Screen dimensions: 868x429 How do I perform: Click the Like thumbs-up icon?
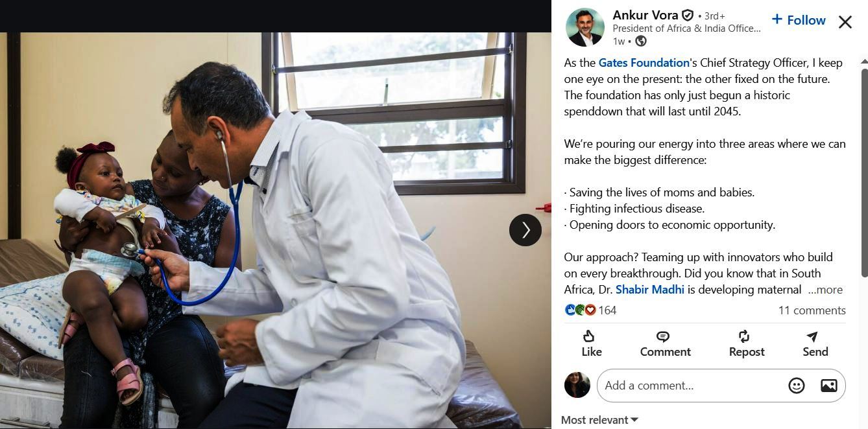589,336
